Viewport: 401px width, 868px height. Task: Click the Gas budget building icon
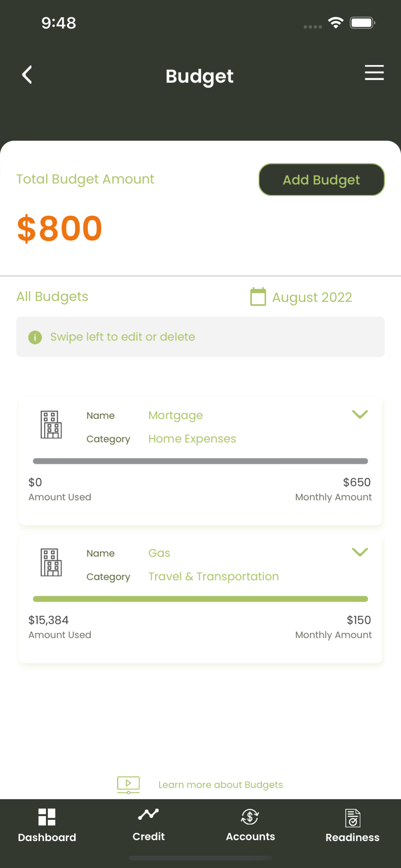(51, 562)
